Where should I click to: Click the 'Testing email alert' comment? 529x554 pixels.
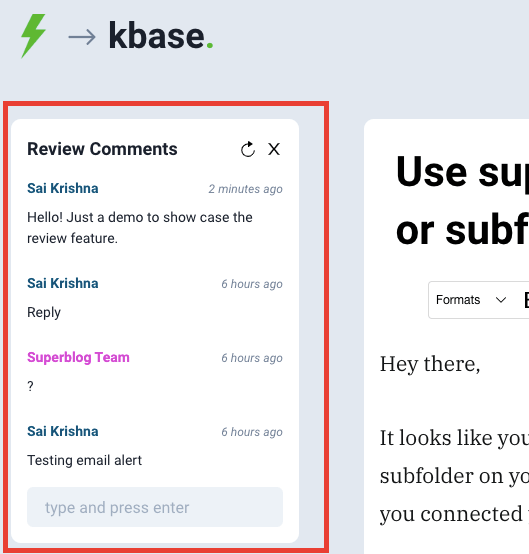click(84, 460)
